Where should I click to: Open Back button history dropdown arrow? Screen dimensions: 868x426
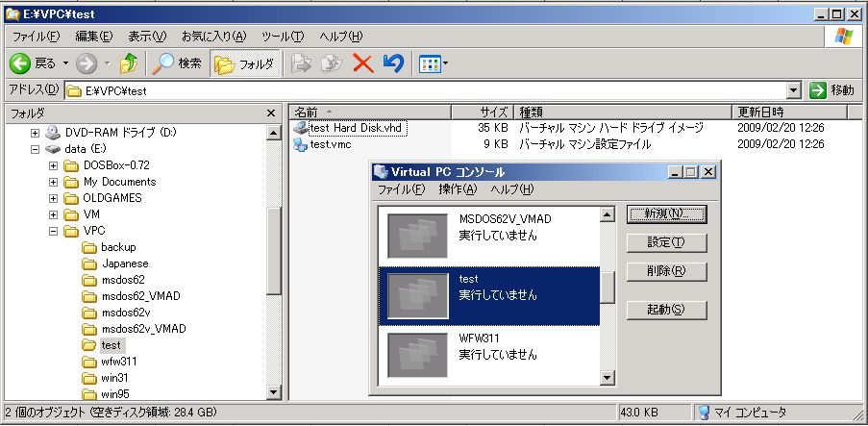tap(65, 63)
